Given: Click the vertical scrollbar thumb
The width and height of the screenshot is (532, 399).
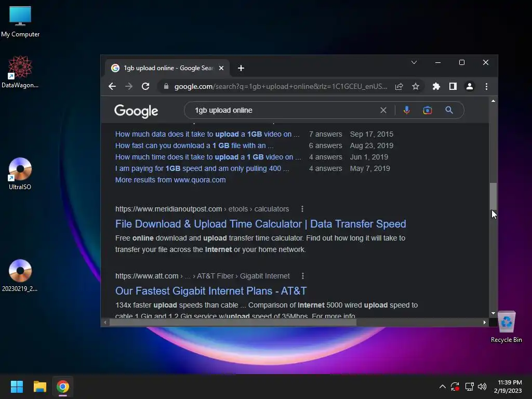Looking at the screenshot, I should [x=494, y=196].
